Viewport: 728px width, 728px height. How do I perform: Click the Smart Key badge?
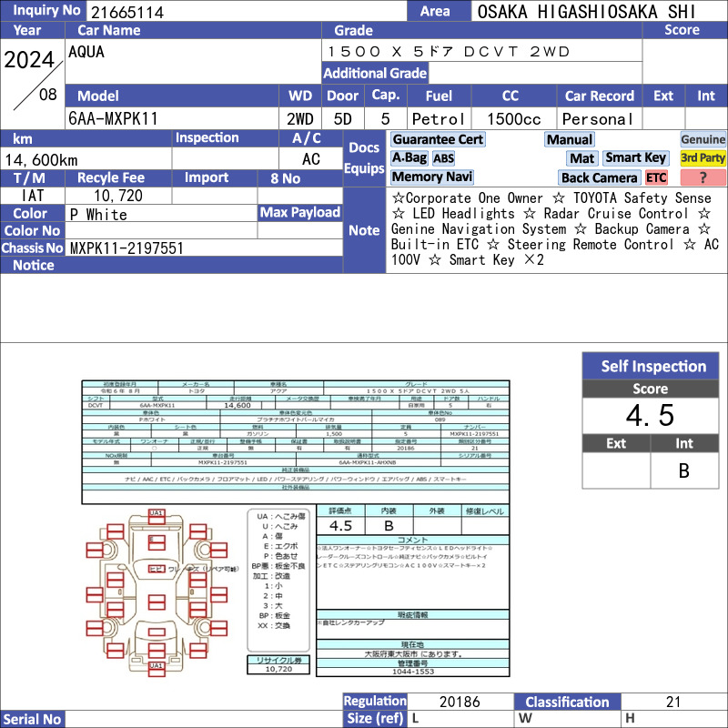pyautogui.click(x=636, y=157)
